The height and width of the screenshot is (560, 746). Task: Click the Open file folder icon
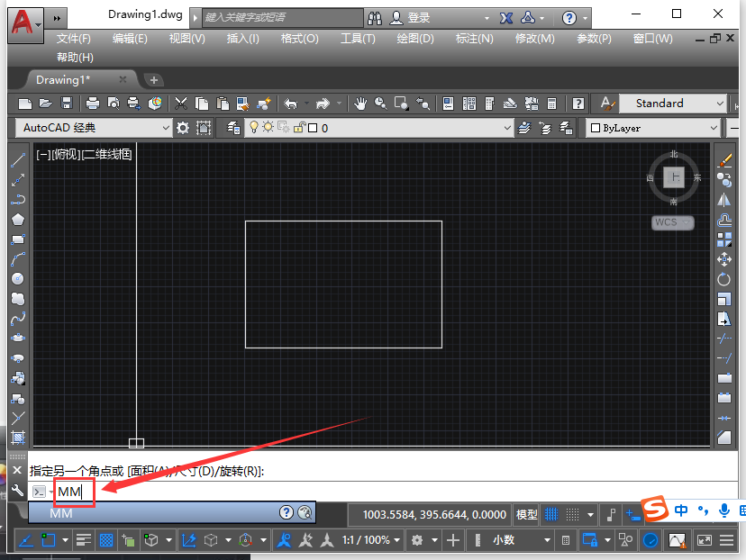tap(46, 104)
